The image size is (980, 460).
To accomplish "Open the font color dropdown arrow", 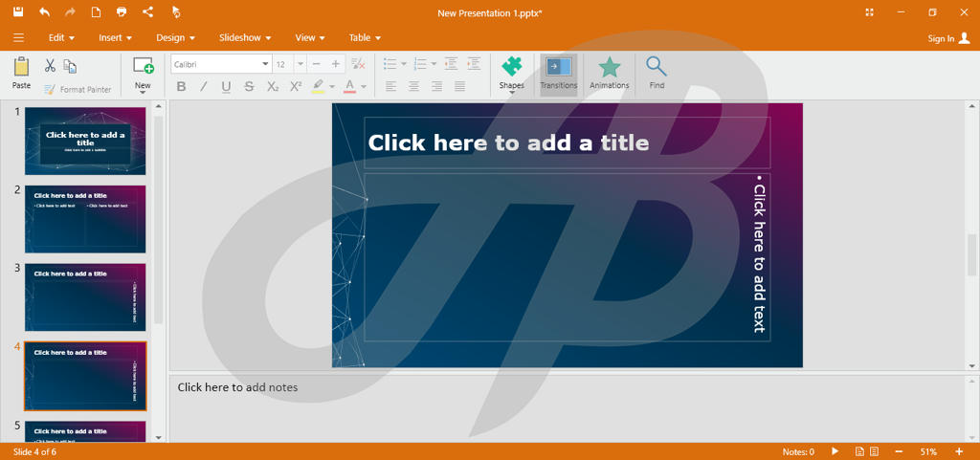I will tap(365, 87).
